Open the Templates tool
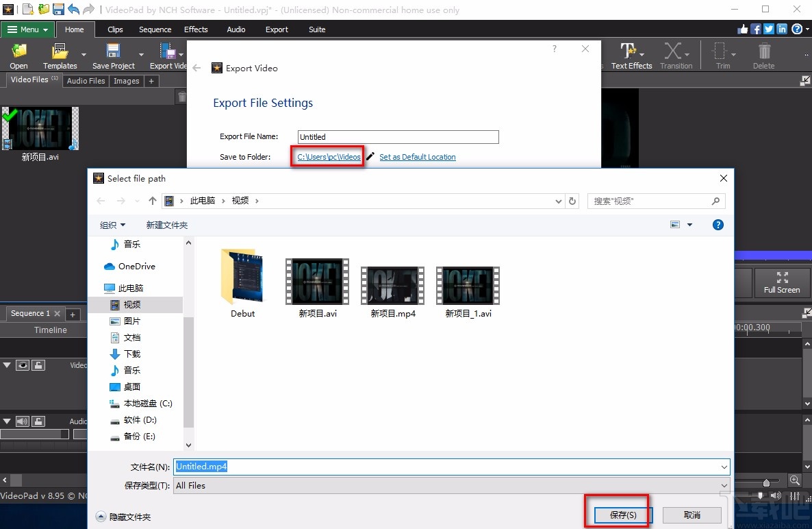The image size is (812, 529). coord(60,56)
